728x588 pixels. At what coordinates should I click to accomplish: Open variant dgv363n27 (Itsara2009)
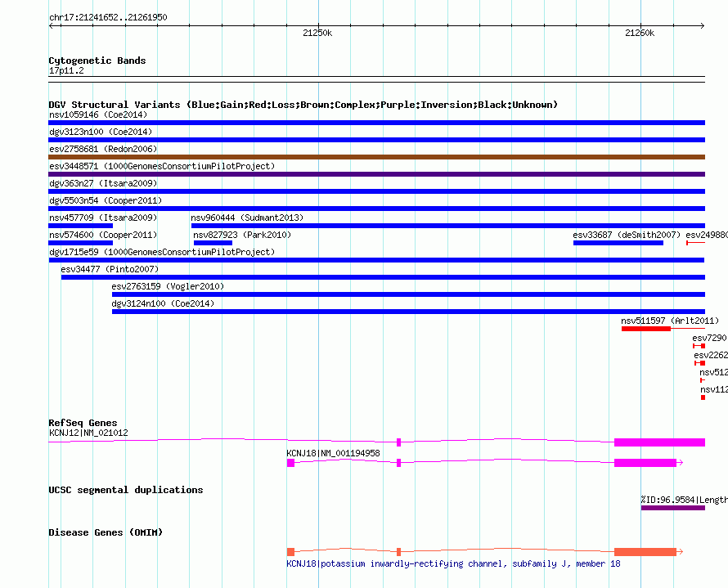click(376, 191)
